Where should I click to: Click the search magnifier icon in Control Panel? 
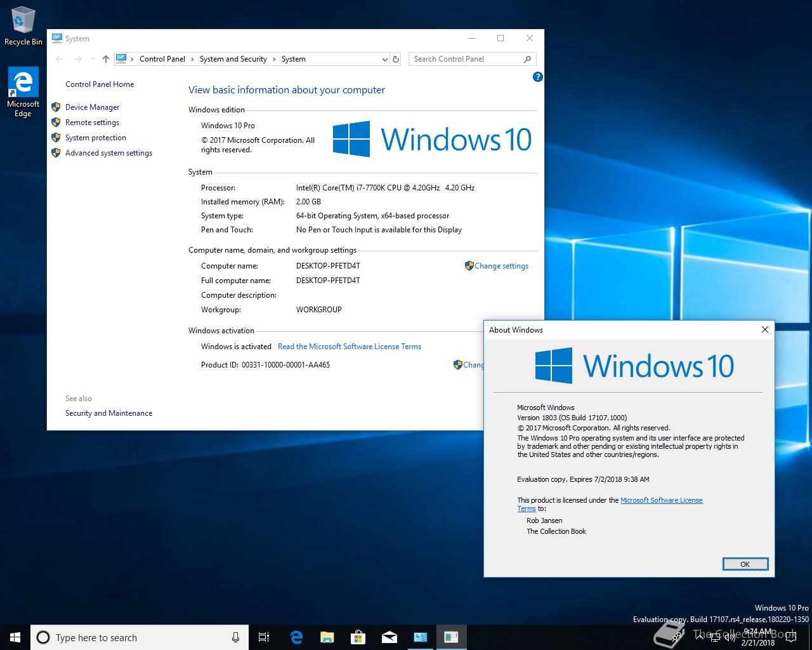pos(527,59)
